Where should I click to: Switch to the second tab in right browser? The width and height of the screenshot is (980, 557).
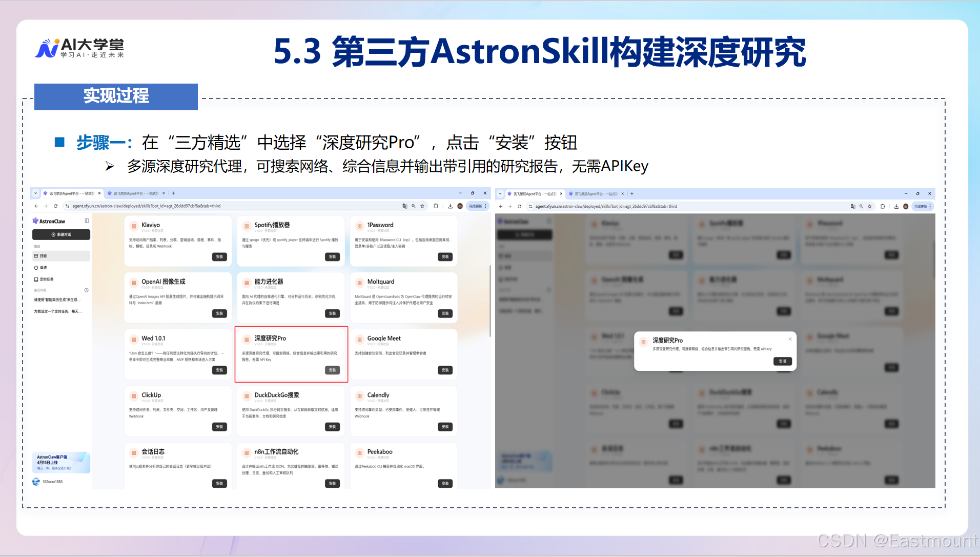tap(596, 194)
